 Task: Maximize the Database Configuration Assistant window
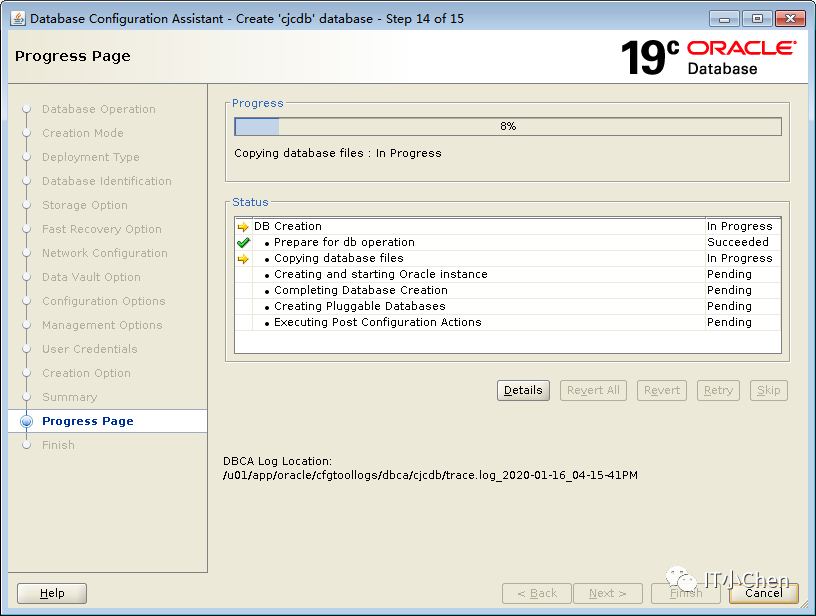pos(757,19)
